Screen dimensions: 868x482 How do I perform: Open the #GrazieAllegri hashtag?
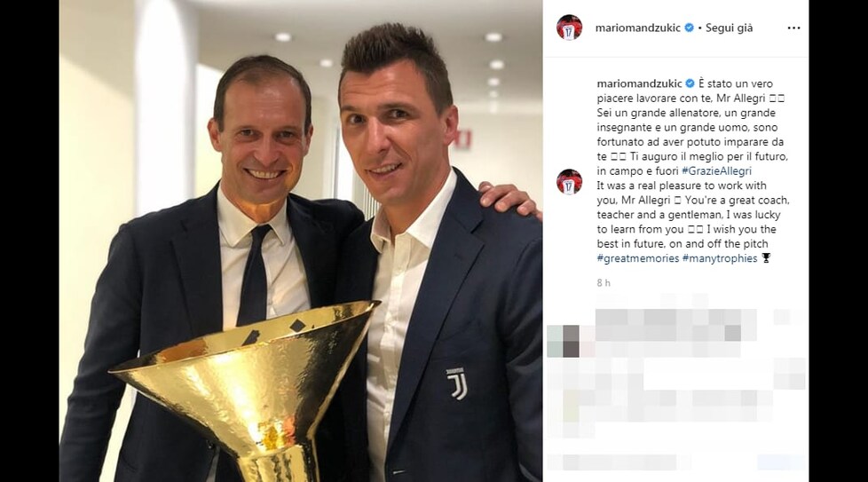[x=716, y=171]
